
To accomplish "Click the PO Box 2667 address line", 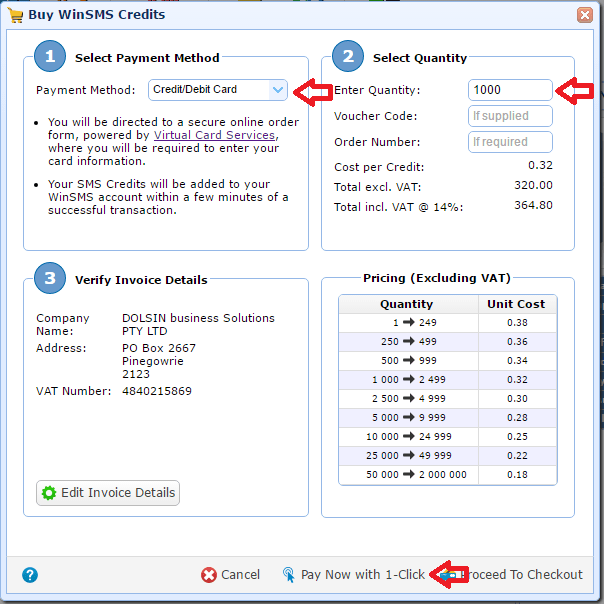I will coord(159,348).
